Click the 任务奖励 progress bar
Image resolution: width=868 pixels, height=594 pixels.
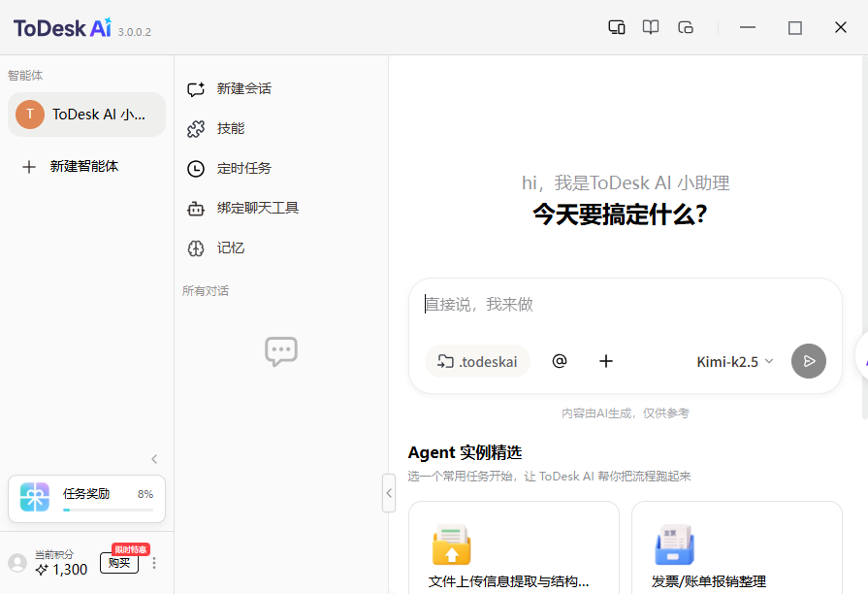pos(108,510)
